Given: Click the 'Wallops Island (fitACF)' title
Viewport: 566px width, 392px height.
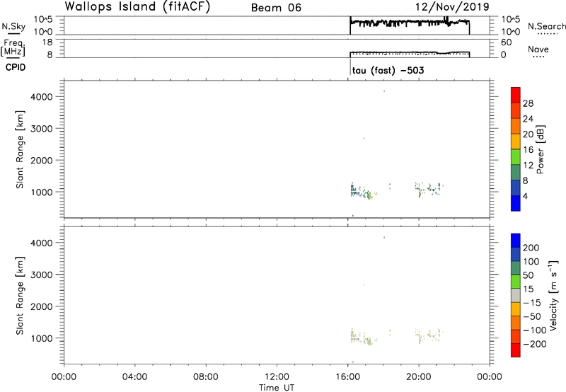Looking at the screenshot, I should [x=137, y=7].
